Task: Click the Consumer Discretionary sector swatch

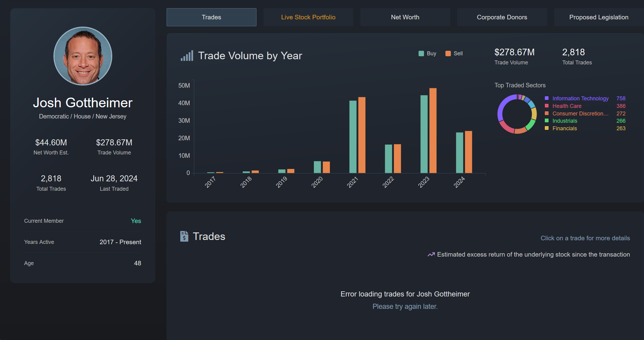Action: click(547, 113)
